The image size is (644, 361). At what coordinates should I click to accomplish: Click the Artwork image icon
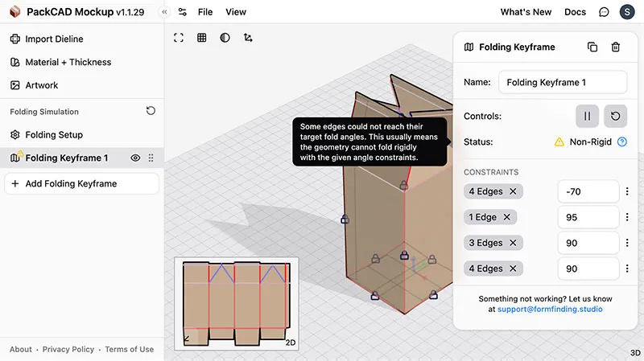click(x=15, y=85)
